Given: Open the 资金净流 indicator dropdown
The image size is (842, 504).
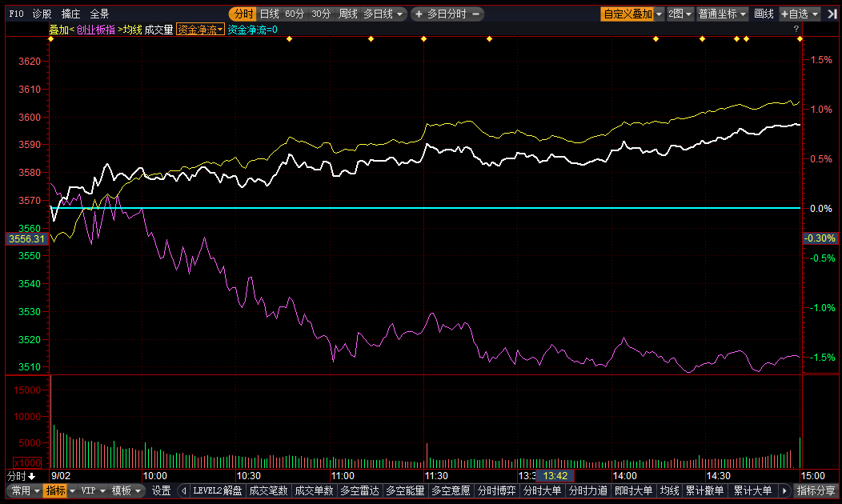Looking at the screenshot, I should (200, 30).
